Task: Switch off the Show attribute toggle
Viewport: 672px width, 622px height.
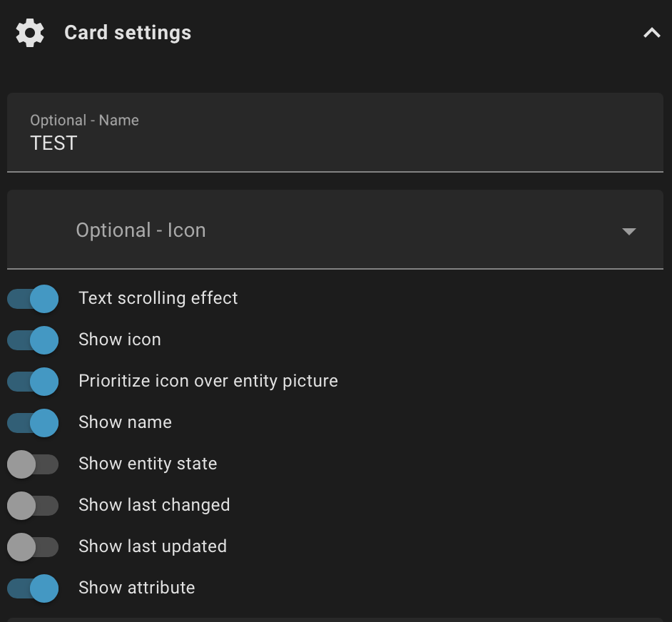Action: coord(33,588)
